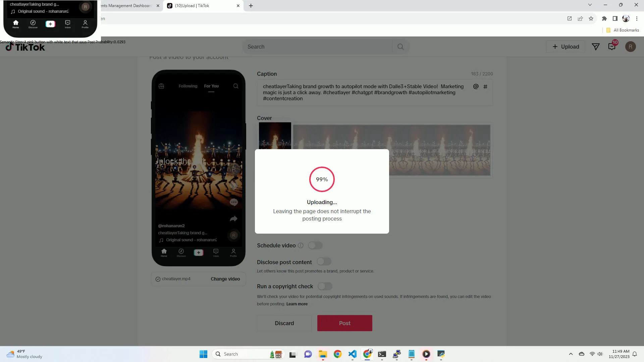Select the Following tab in phone preview
Image resolution: width=644 pixels, height=362 pixels.
188,86
